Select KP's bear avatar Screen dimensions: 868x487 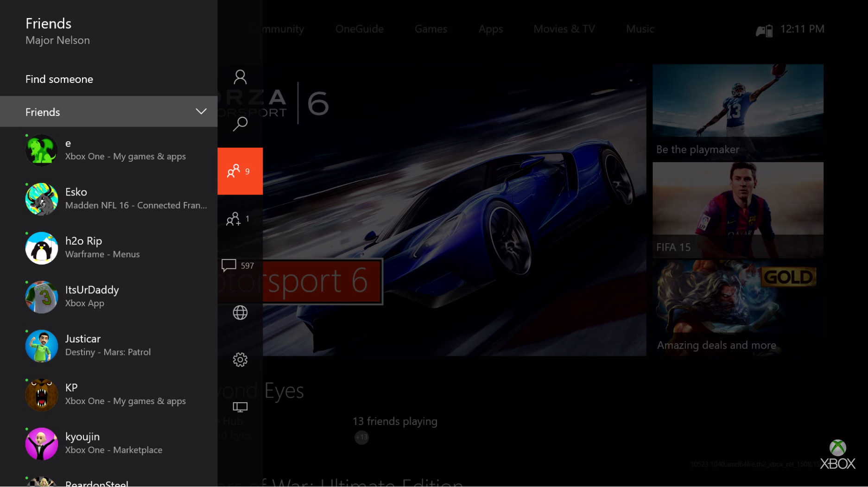pyautogui.click(x=42, y=395)
